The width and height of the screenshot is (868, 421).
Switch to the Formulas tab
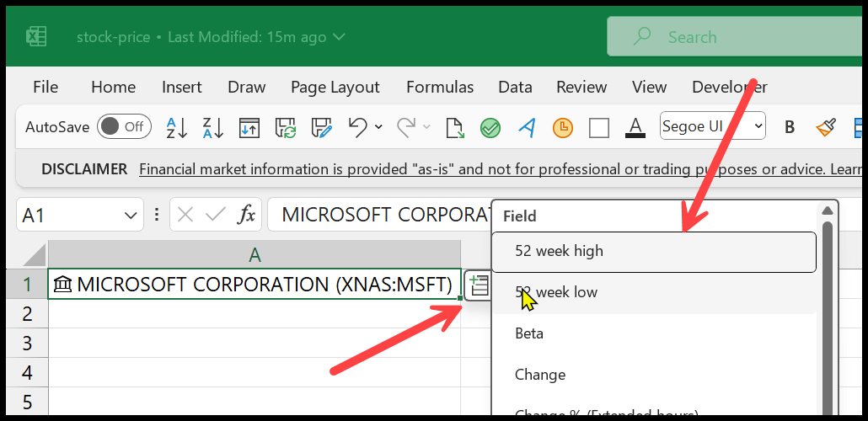[x=440, y=88]
